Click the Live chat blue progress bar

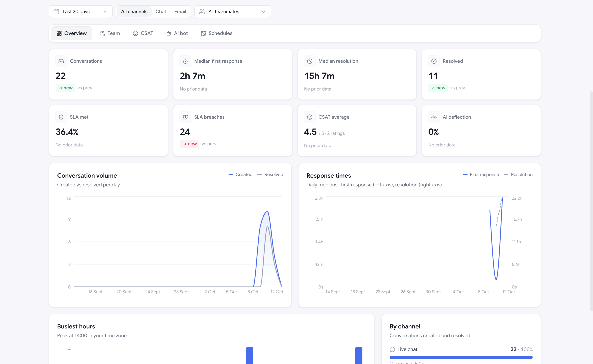pyautogui.click(x=461, y=357)
